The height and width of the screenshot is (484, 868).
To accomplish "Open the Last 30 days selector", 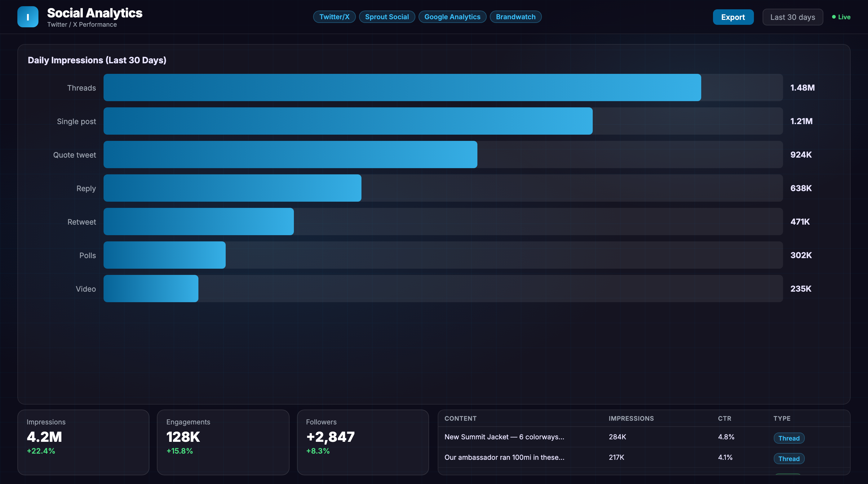I will pos(793,17).
